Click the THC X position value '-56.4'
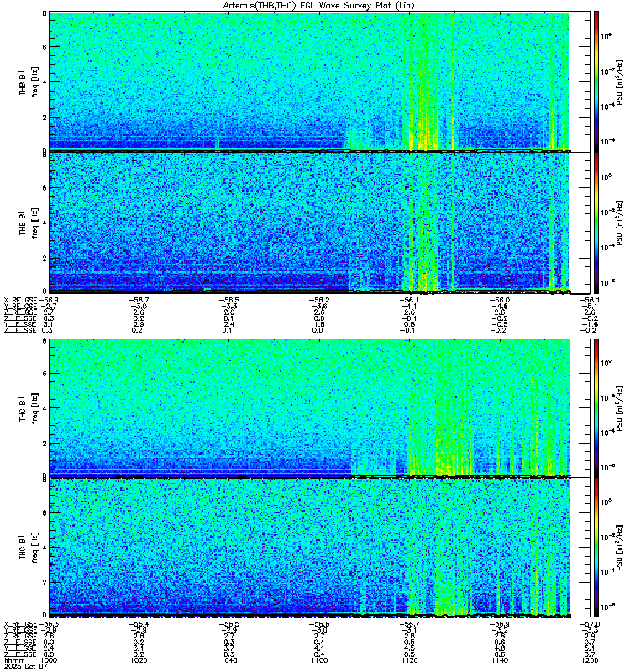This screenshot has height=672, width=630. 139,624
